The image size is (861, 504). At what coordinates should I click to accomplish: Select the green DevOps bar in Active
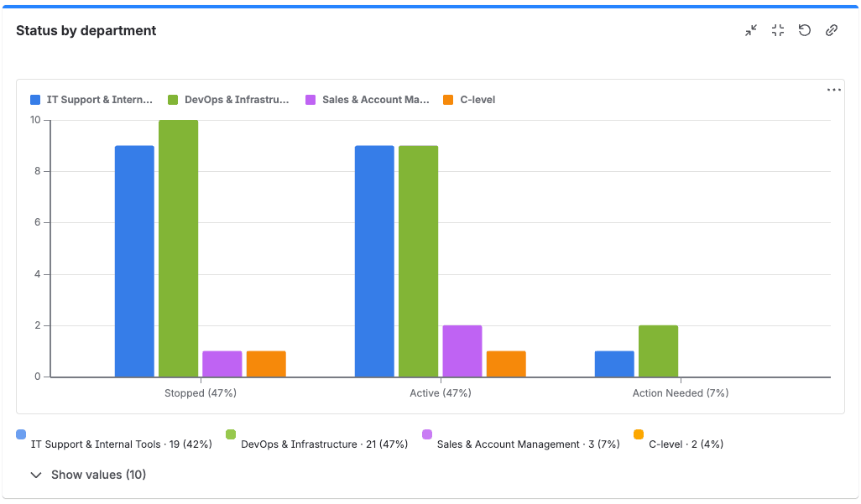pos(419,262)
